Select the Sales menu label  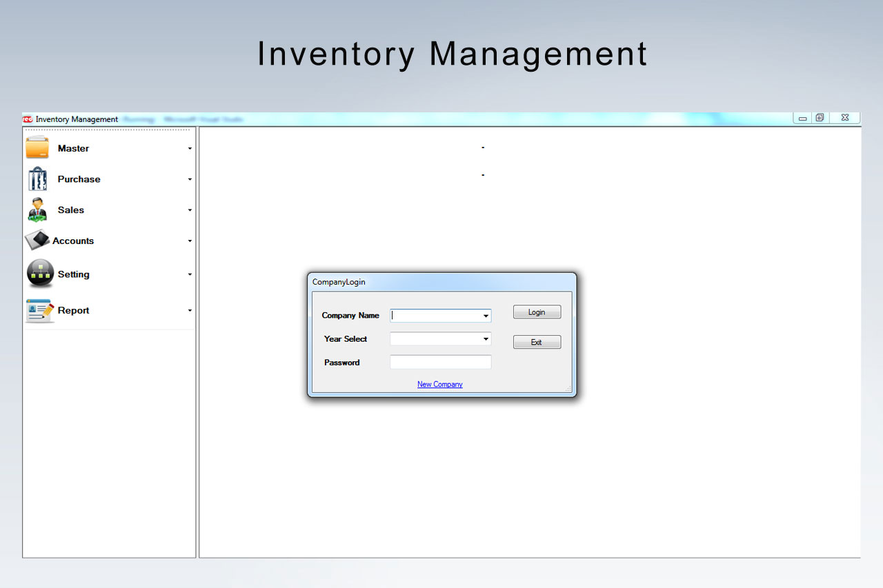coord(71,210)
